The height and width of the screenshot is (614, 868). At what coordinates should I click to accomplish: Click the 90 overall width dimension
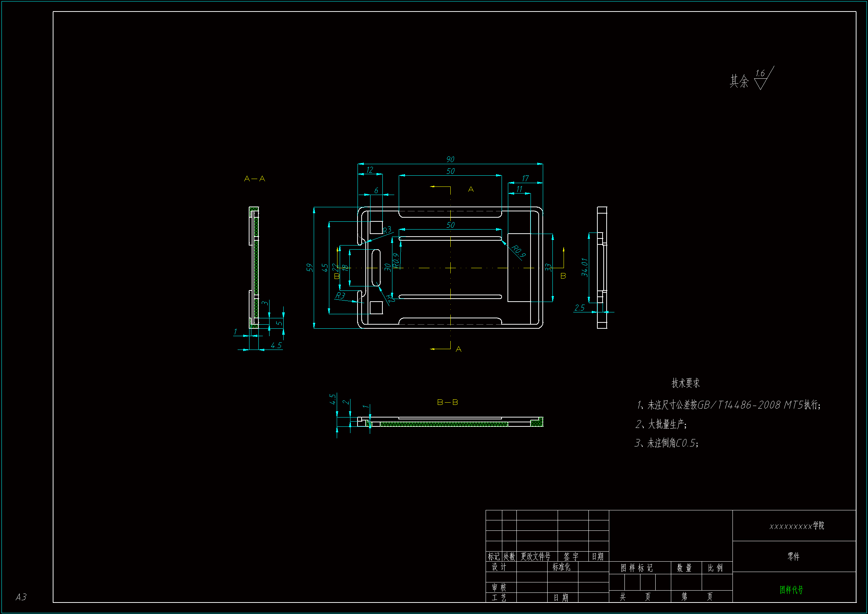click(x=450, y=159)
